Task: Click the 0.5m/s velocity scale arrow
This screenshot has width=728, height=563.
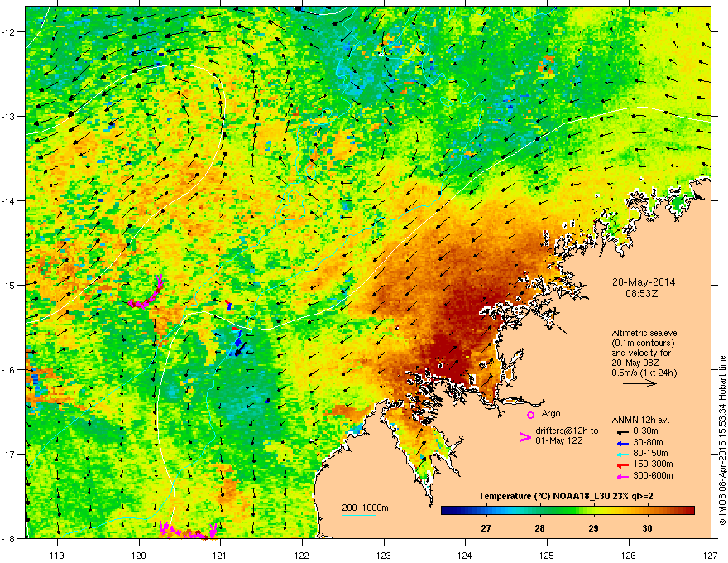Action: (639, 383)
